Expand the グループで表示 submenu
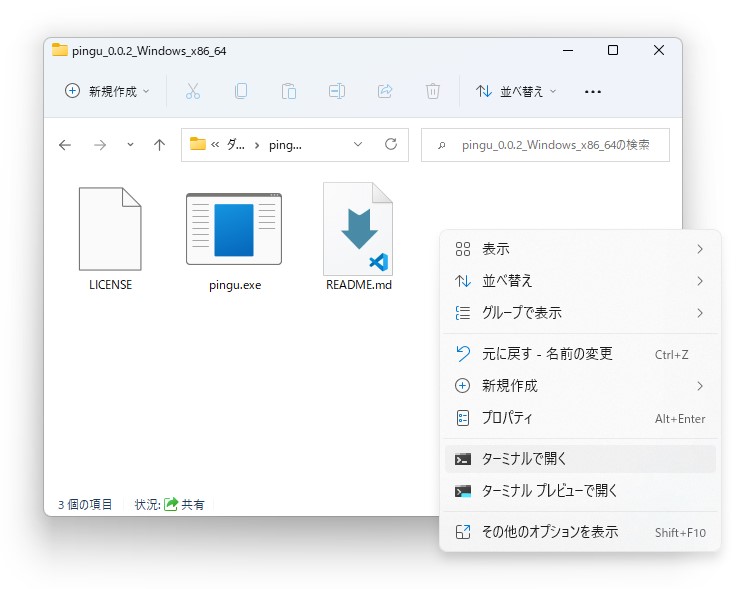This screenshot has height=589, width=756. click(x=580, y=313)
